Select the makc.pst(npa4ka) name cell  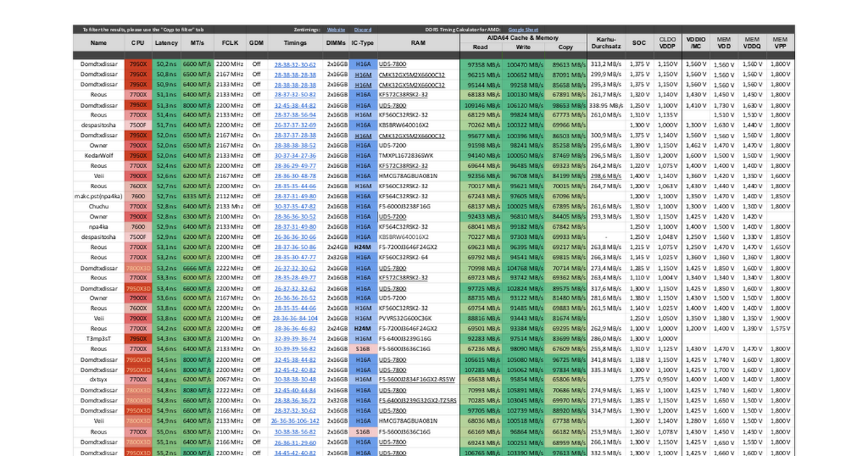point(98,196)
